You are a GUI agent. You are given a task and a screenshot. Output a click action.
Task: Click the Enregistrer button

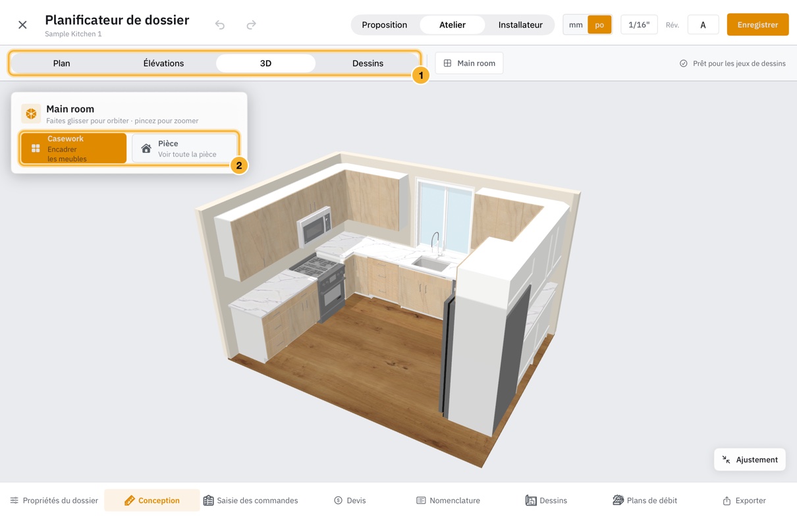(x=757, y=25)
